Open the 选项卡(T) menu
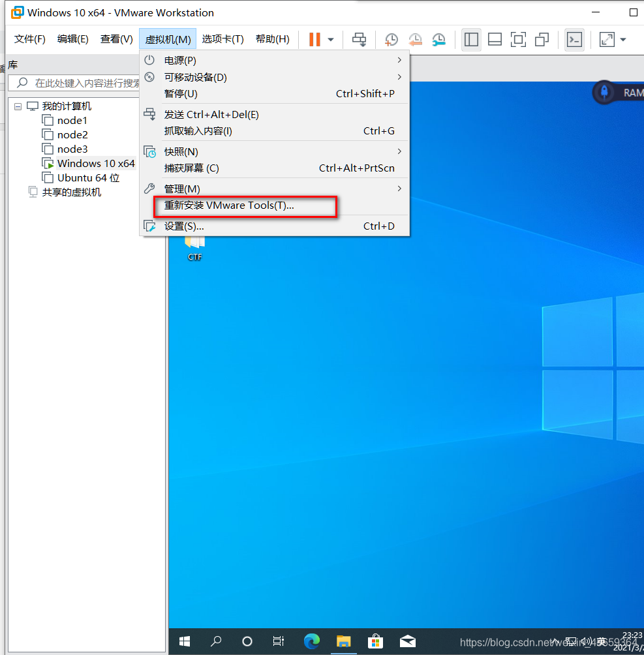Screen dimensions: 644x655 pos(222,39)
